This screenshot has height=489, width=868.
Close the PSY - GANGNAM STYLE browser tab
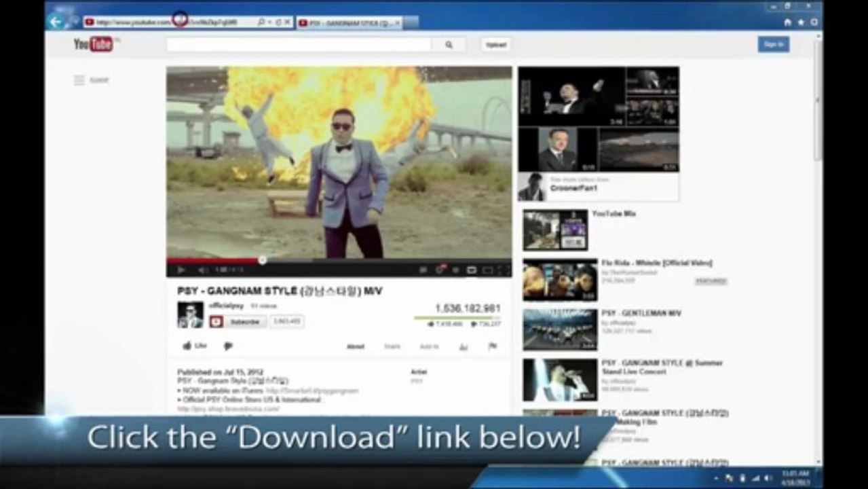(398, 22)
